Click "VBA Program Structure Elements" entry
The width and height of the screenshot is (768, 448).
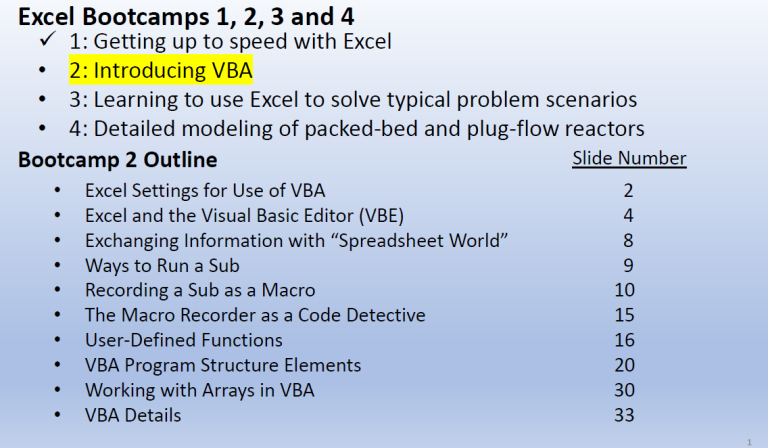(x=223, y=365)
